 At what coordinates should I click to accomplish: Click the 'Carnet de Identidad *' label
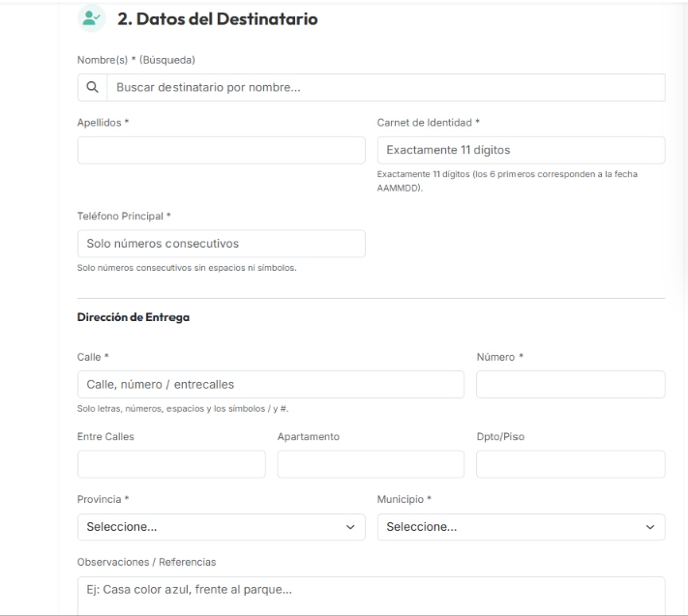pos(429,123)
